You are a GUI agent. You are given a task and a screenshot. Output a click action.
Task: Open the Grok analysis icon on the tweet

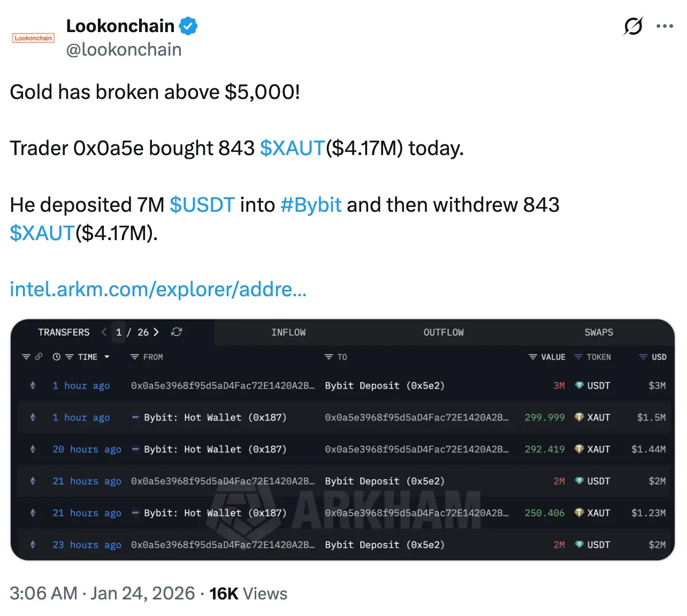coord(633,26)
